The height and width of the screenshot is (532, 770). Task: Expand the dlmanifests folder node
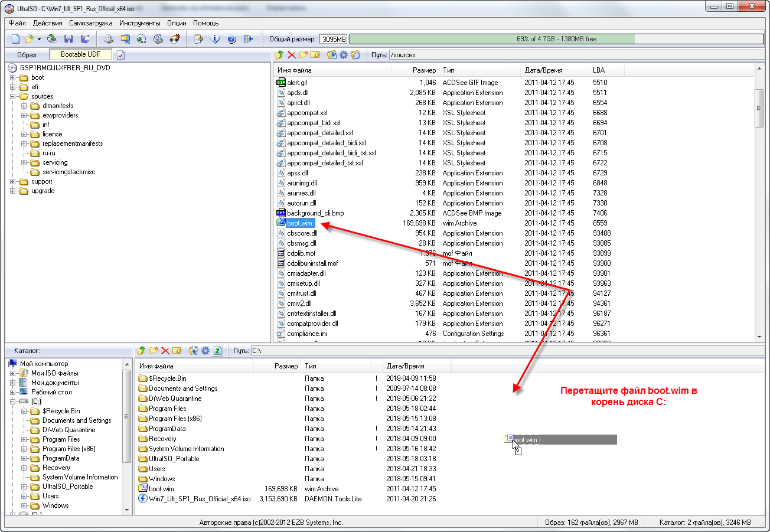pyautogui.click(x=24, y=106)
